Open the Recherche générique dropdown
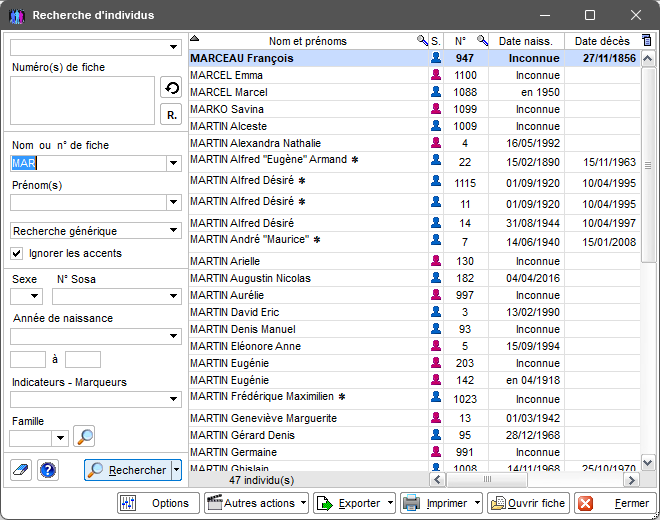Screen dimensions: 660x520 (x=96, y=231)
